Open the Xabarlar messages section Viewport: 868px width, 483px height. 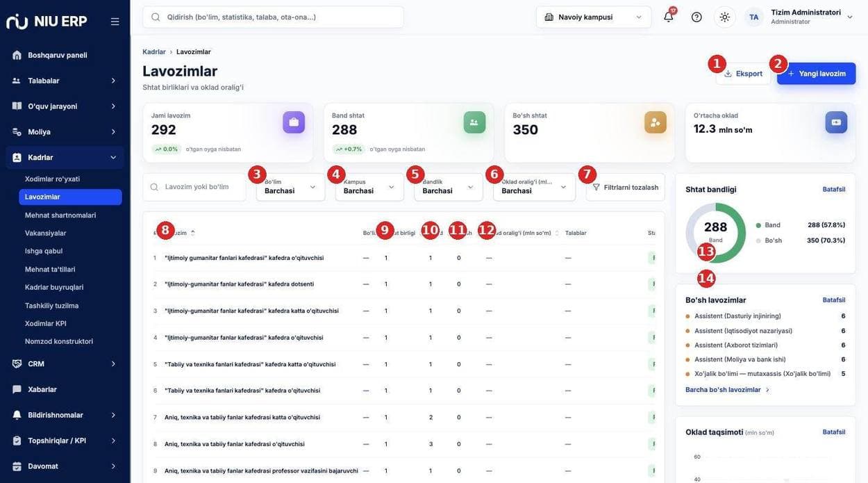pos(65,389)
